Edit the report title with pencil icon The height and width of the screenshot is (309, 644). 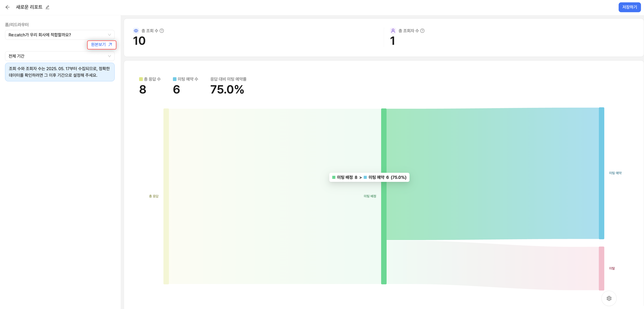tap(48, 7)
